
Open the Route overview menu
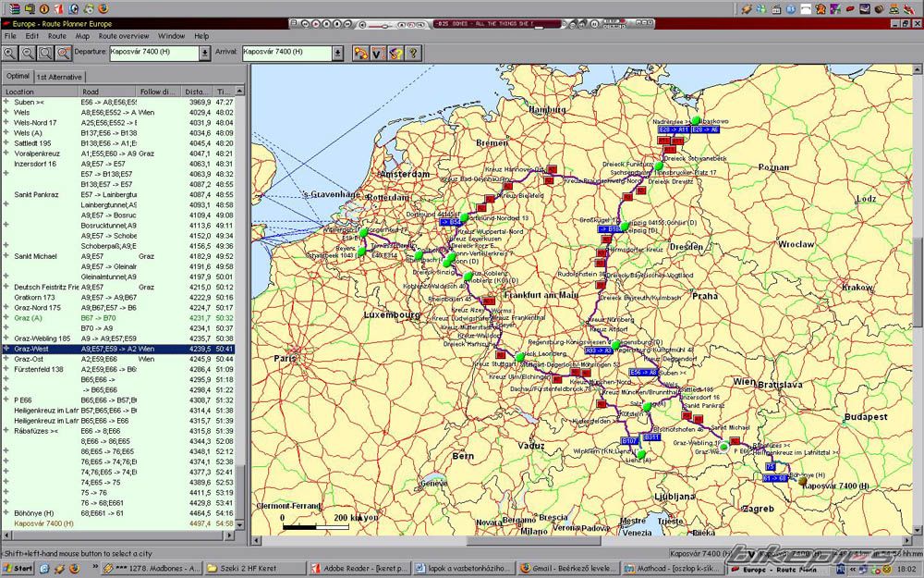coord(124,36)
